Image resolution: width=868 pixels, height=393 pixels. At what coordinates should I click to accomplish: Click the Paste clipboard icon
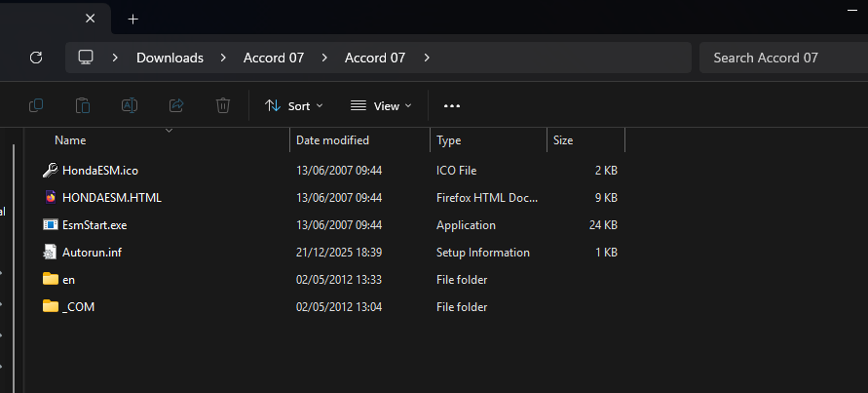(83, 105)
